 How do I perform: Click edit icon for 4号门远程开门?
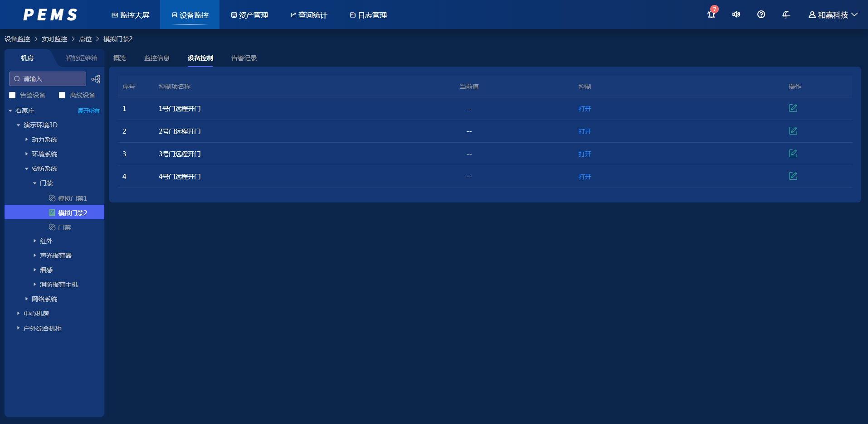coord(793,176)
